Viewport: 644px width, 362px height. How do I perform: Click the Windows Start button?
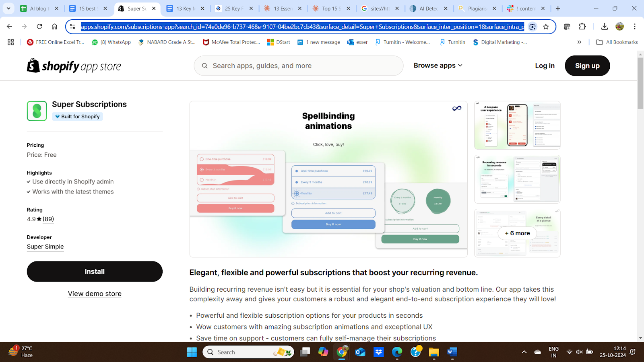[x=192, y=352]
